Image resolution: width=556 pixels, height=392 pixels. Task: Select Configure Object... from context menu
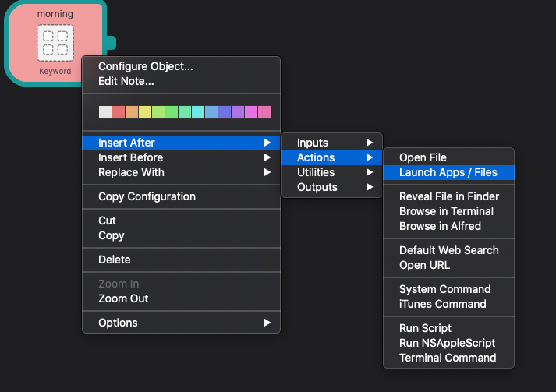pos(146,66)
